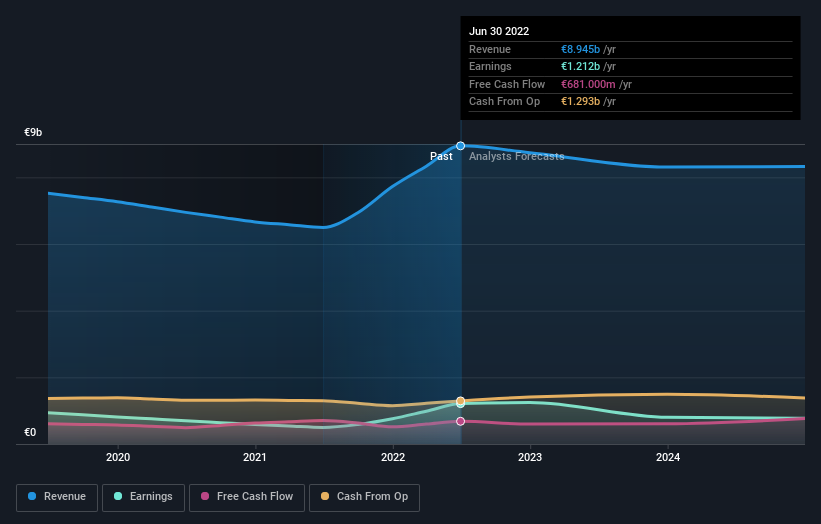Click the €9b y-axis label

(33, 132)
